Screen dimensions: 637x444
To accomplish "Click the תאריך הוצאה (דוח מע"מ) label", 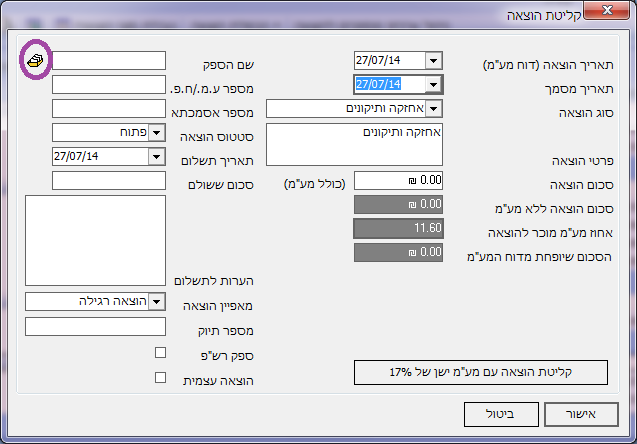I will 548,65.
